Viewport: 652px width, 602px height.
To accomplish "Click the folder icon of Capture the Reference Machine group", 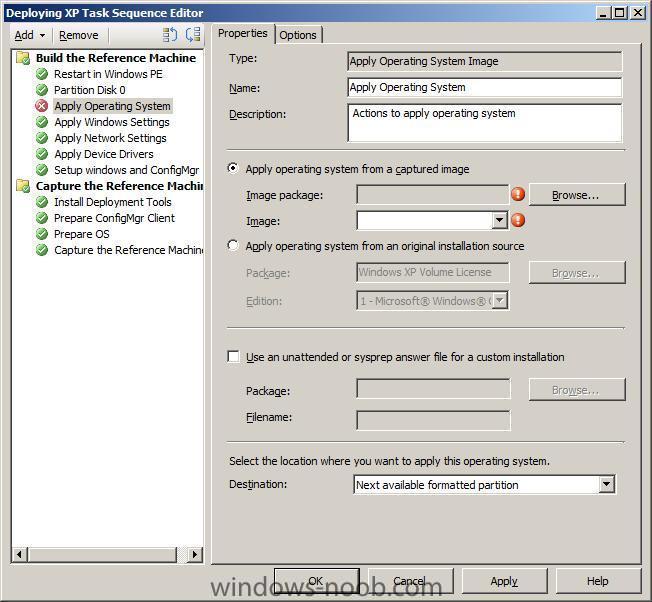I will [23, 186].
